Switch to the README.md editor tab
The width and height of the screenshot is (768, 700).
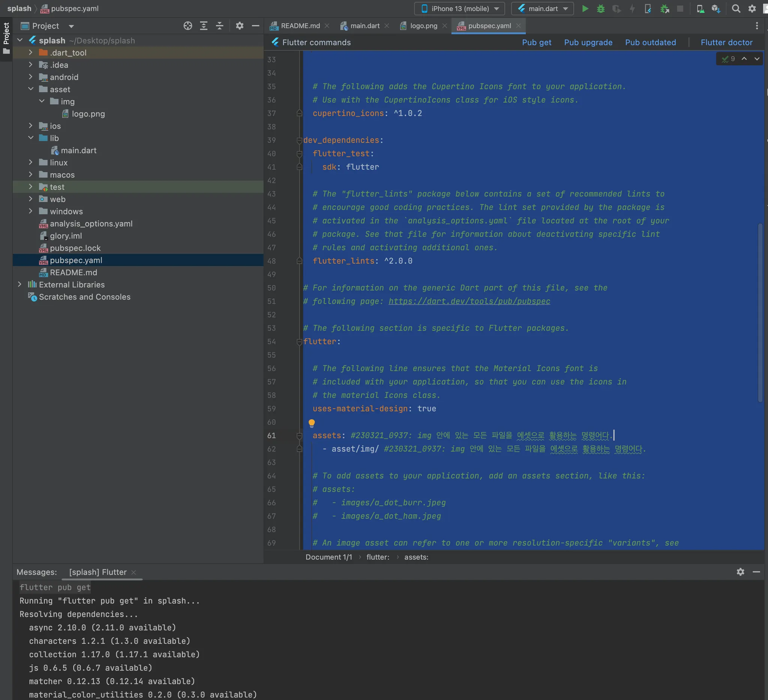coord(300,26)
